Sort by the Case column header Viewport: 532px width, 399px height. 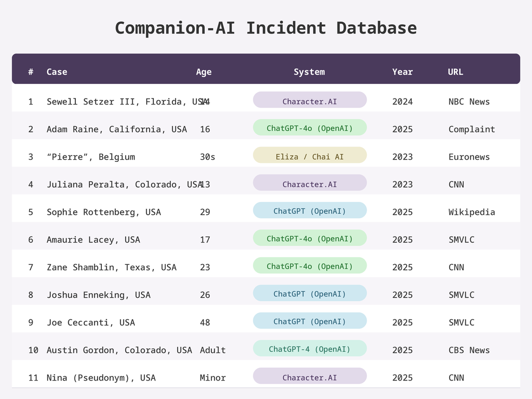[57, 72]
